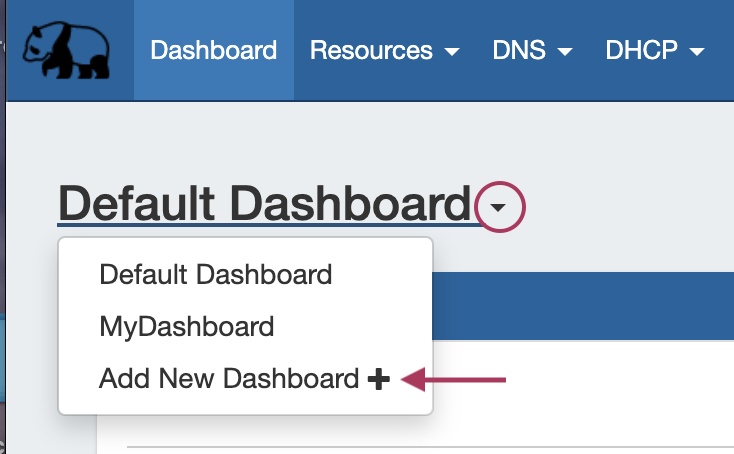Click the panda logo icon
734x454 pixels.
68,50
